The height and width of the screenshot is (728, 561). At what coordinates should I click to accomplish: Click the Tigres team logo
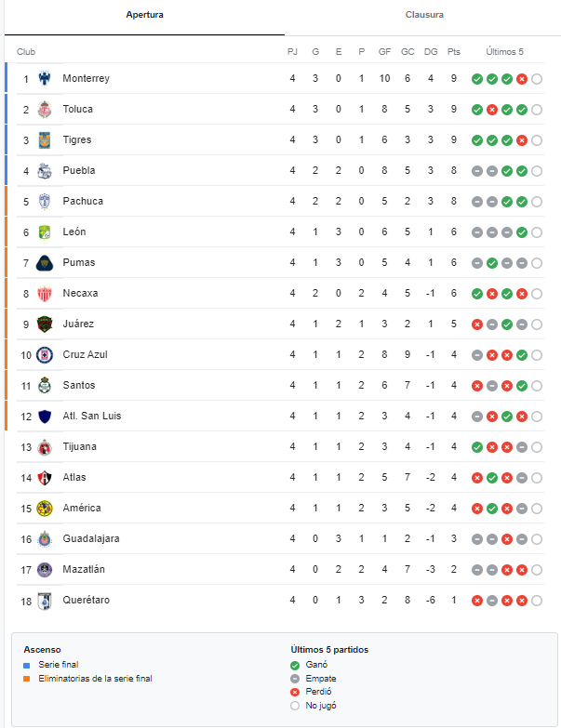pos(44,139)
